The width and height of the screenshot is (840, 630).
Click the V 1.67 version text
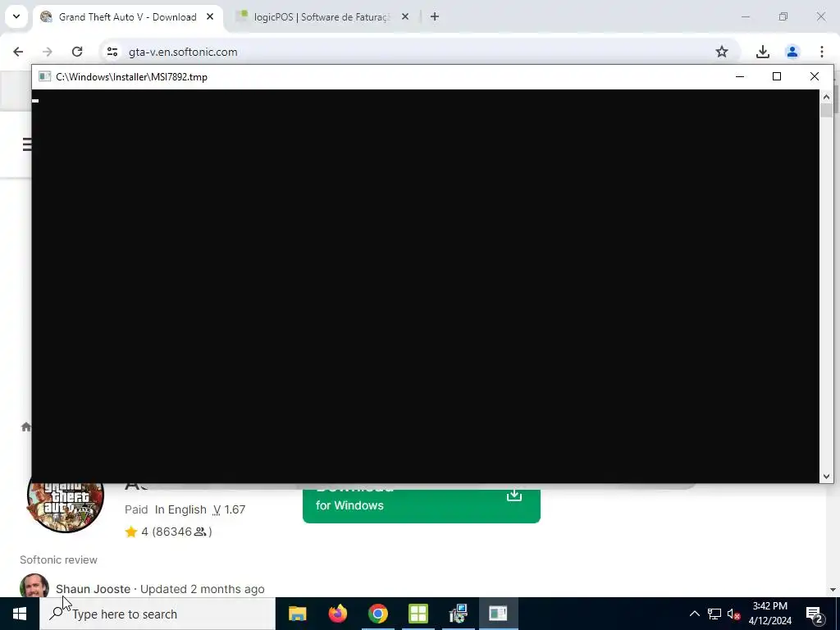pyautogui.click(x=229, y=509)
